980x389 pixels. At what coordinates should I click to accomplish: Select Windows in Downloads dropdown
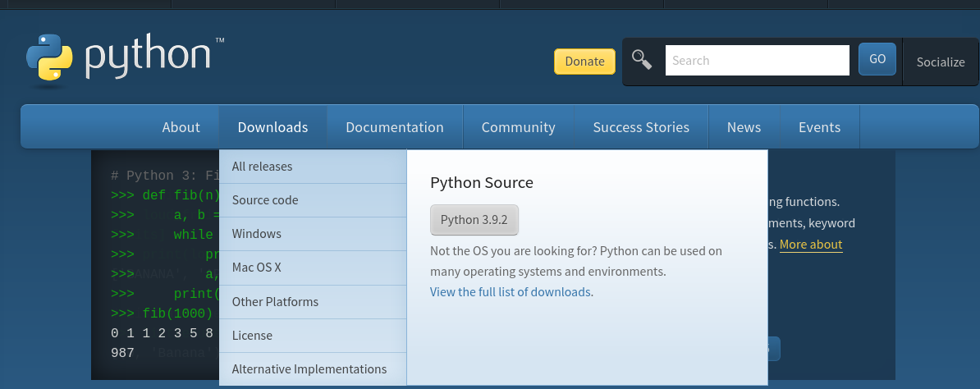[313, 234]
